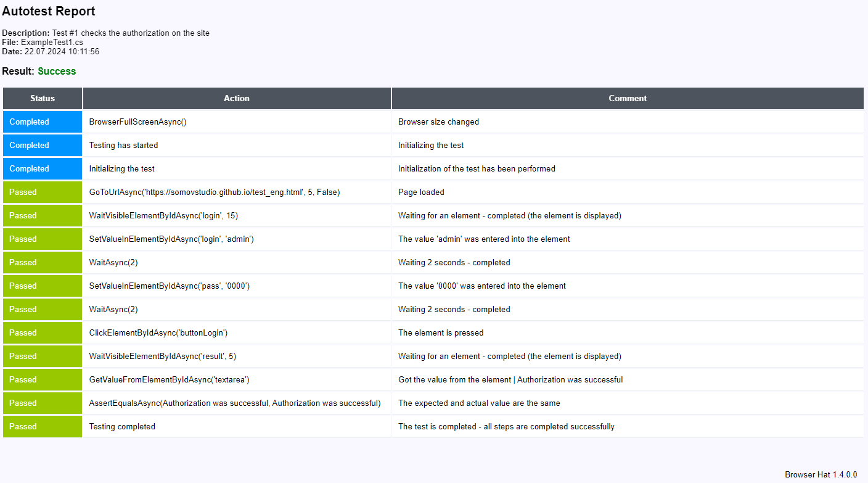Viewport: 868px width, 483px height.
Task: Click the 'Browser size changed' comment
Action: [438, 122]
